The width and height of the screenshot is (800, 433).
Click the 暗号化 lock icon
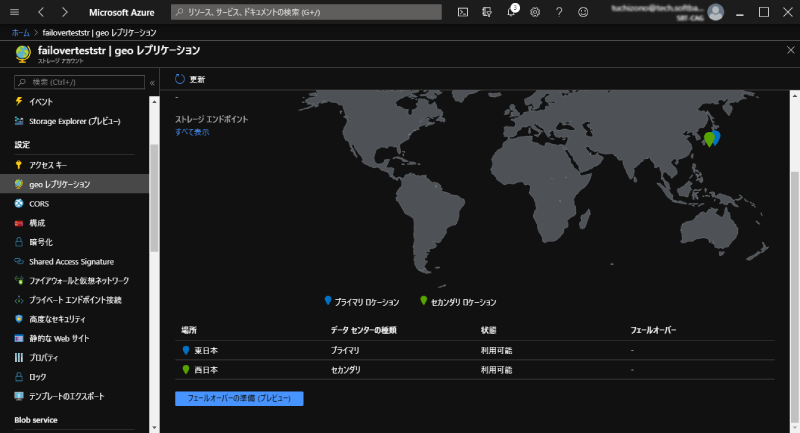19,242
